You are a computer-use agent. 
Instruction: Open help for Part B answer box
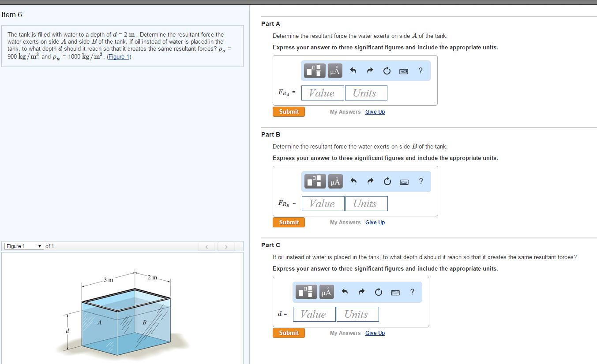421,181
